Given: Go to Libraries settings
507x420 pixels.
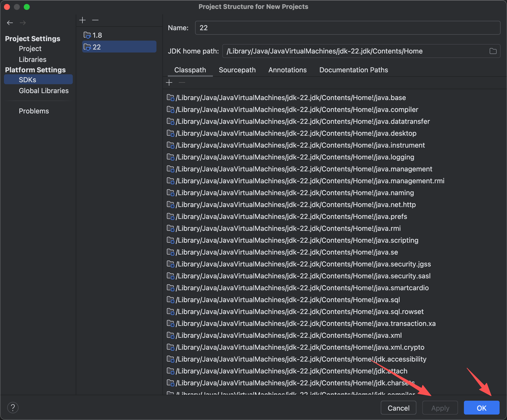Looking at the screenshot, I should pyautogui.click(x=32, y=59).
